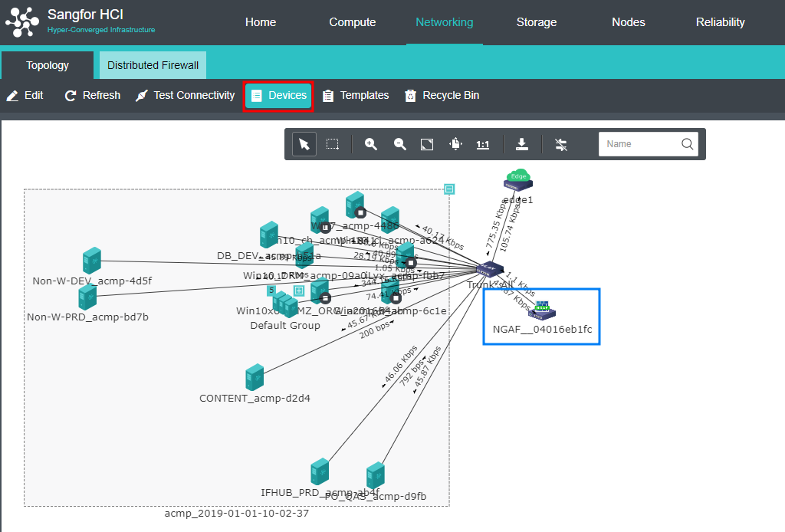This screenshot has width=785, height=532.
Task: Switch to the Distributed Firewall tab
Action: click(153, 65)
